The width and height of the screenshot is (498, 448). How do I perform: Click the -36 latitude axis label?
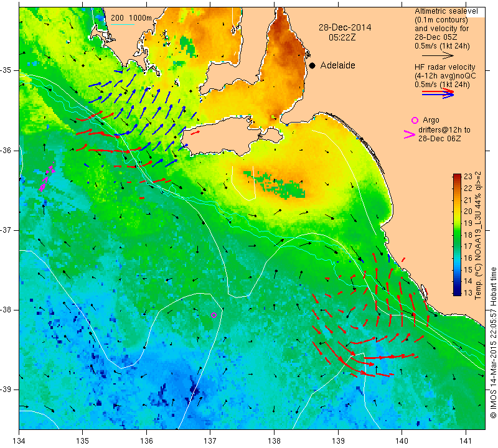6,150
